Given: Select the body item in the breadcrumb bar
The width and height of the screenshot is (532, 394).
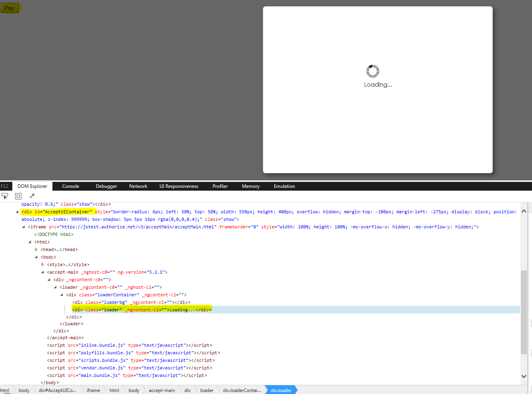Looking at the screenshot, I should pos(24,390).
